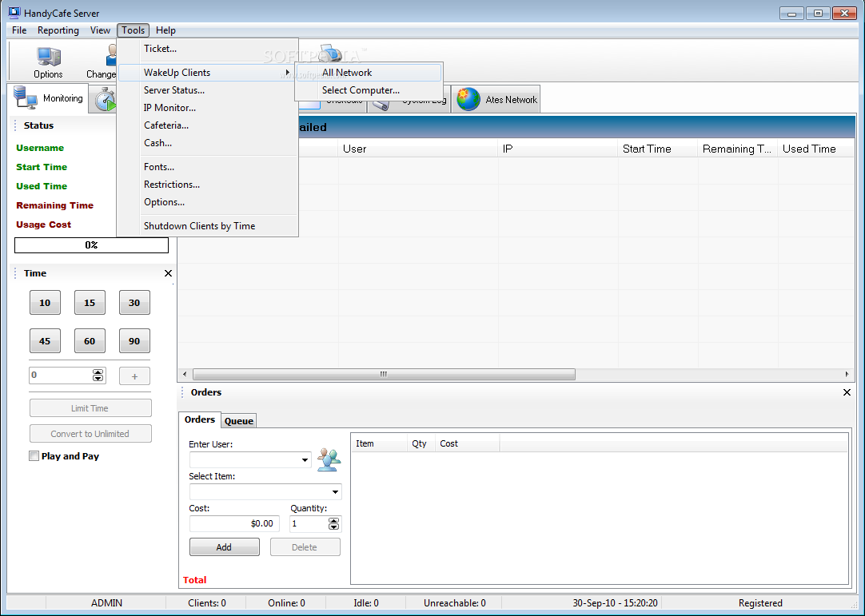Open the View menu

coord(100,30)
